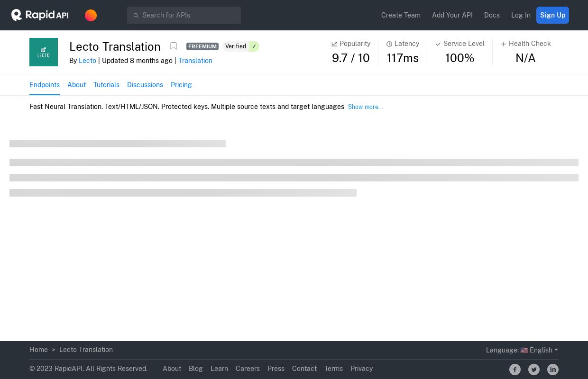
Task: Open the footer About link
Action: pyautogui.click(x=172, y=369)
